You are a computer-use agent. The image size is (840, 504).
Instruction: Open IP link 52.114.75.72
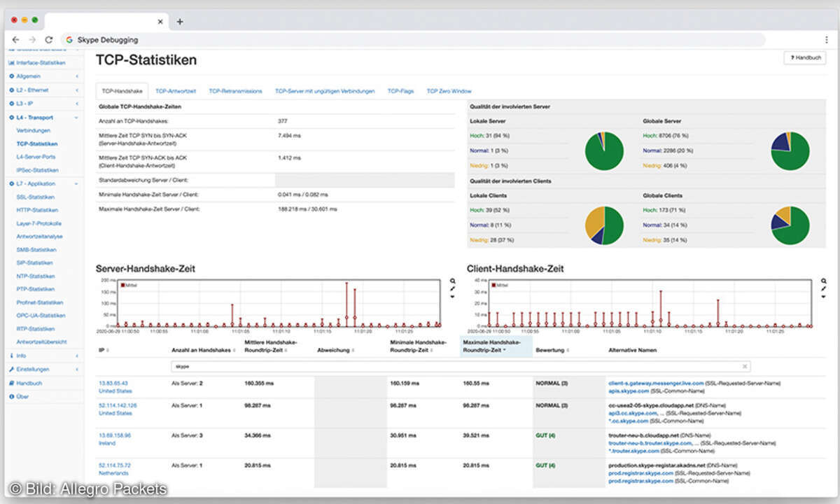[x=115, y=465]
